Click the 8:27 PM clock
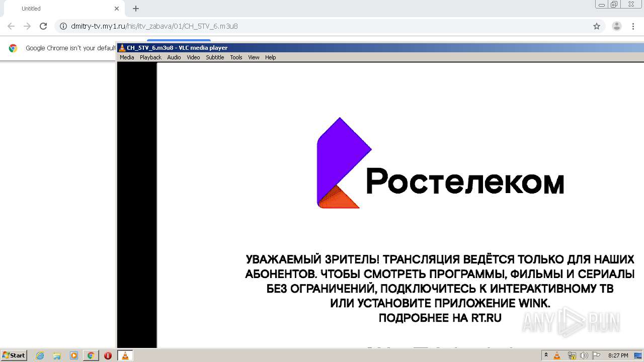 pyautogui.click(x=618, y=355)
